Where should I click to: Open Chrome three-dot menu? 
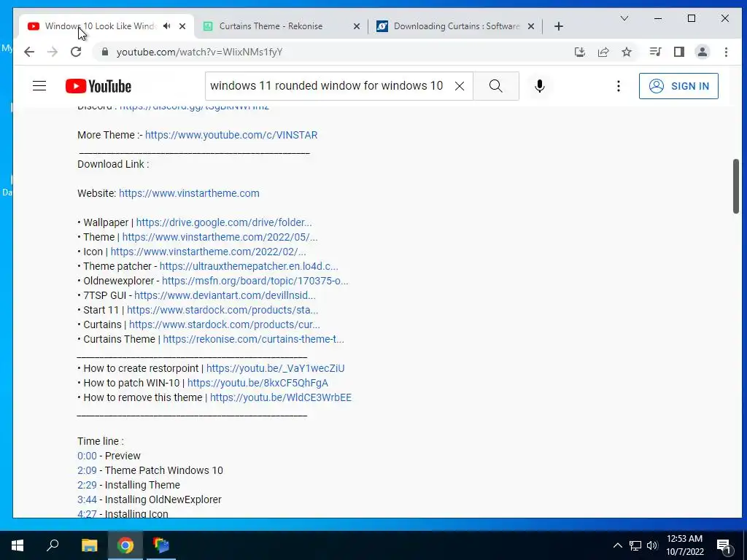pyautogui.click(x=726, y=52)
